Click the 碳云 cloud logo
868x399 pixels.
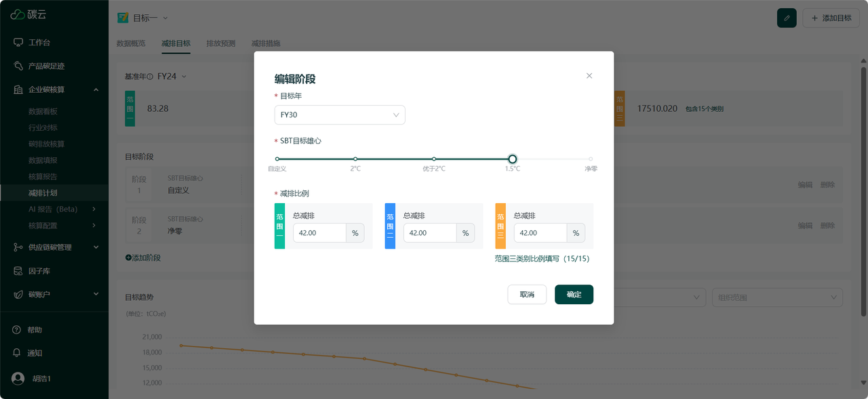point(18,14)
